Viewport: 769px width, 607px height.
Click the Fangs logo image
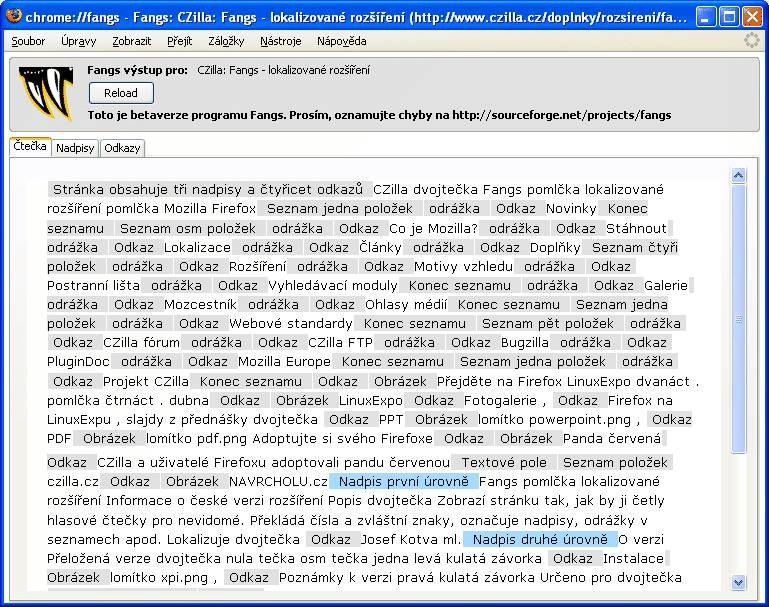(x=46, y=94)
